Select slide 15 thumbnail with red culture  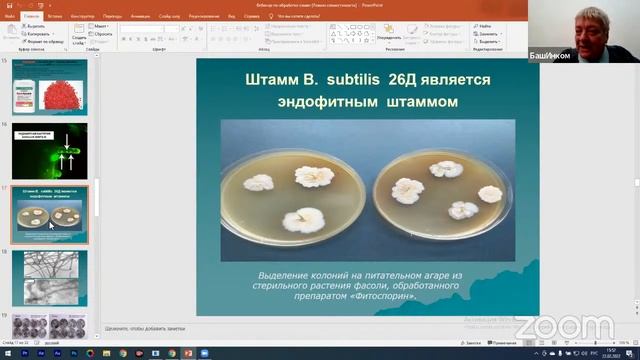(49, 87)
